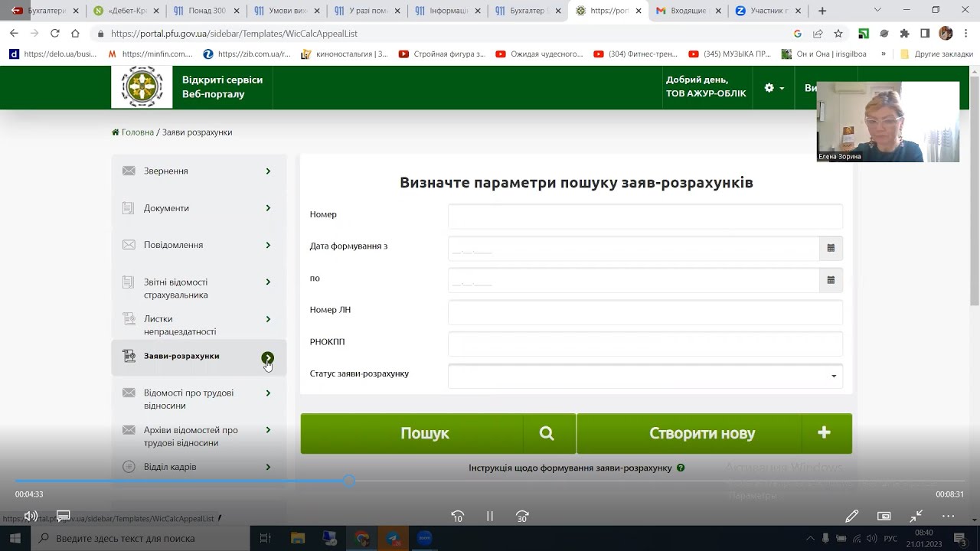Open Zoom from the taskbar
The image size is (980, 551).
point(425,538)
